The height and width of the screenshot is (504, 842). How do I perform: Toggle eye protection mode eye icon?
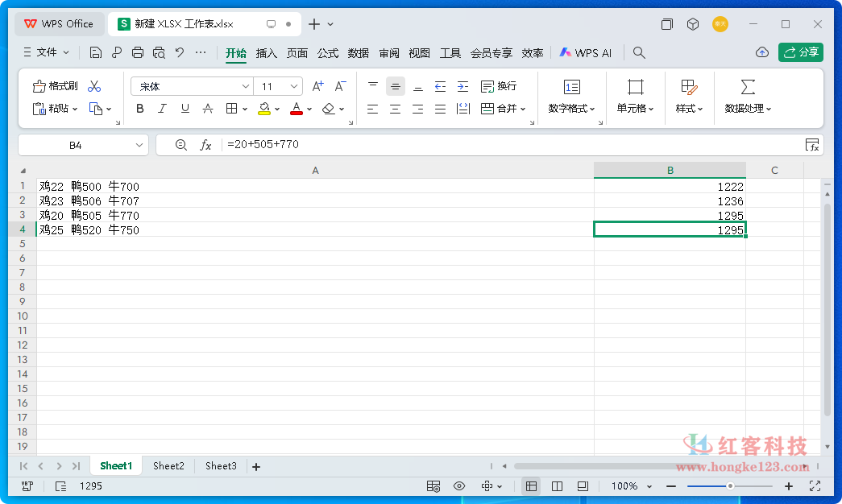click(x=459, y=486)
